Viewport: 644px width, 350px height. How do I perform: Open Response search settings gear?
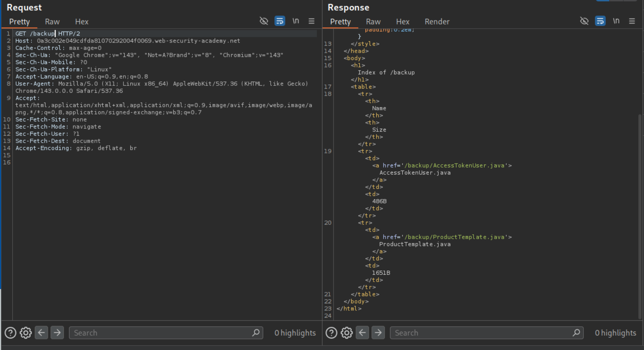pos(347,333)
